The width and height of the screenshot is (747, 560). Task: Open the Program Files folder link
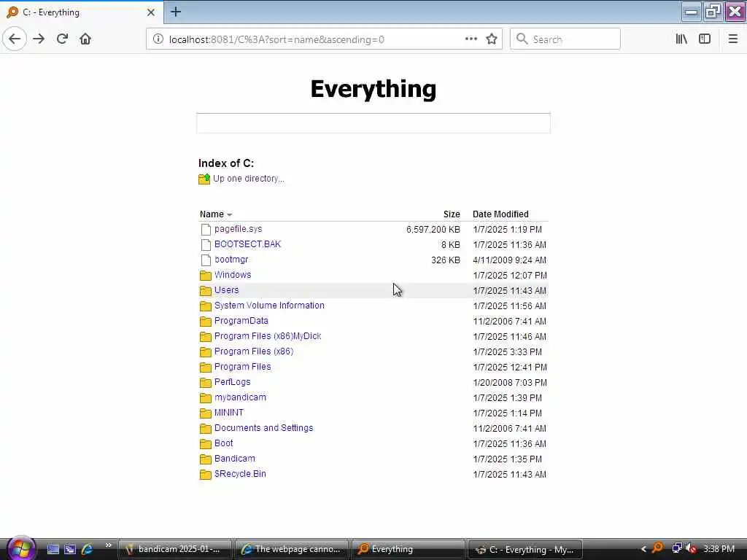(x=242, y=367)
